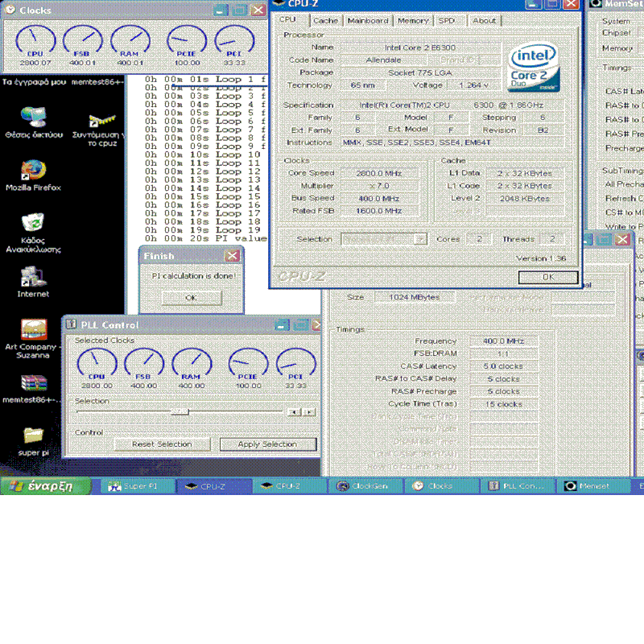Click the Multiplier x 7.0 value
644x644 pixels.
(379, 186)
